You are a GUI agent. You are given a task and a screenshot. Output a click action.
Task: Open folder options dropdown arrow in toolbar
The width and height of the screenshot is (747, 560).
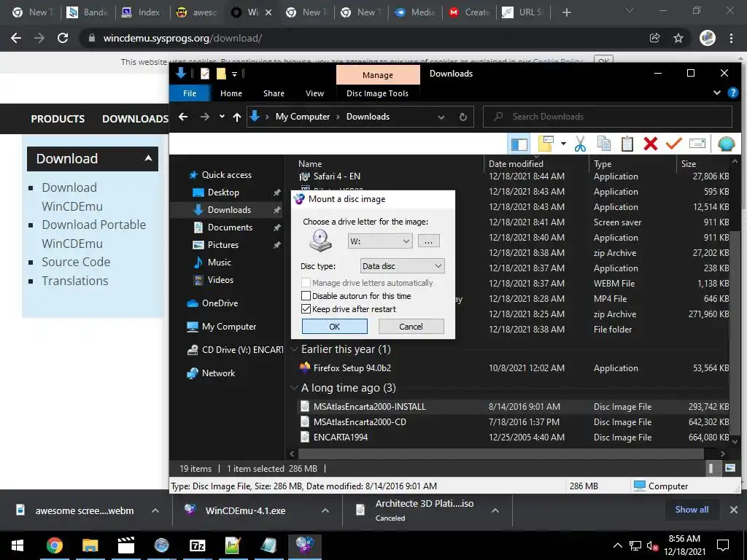point(563,144)
